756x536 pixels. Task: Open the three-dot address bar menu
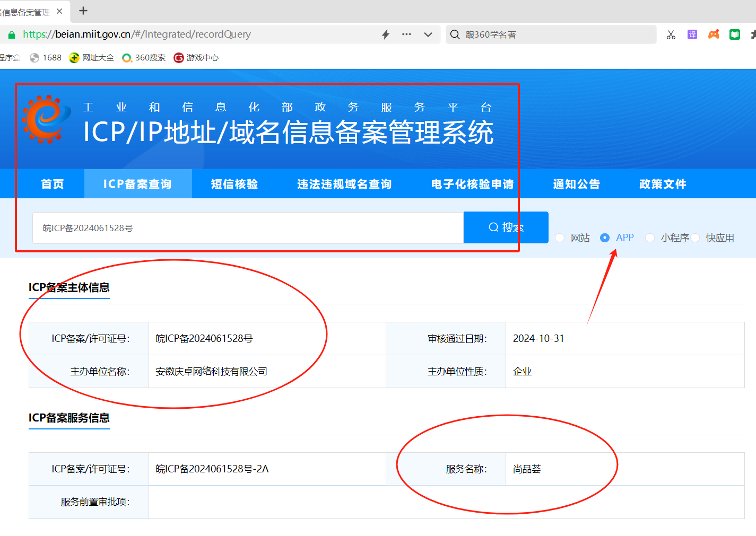click(x=406, y=34)
